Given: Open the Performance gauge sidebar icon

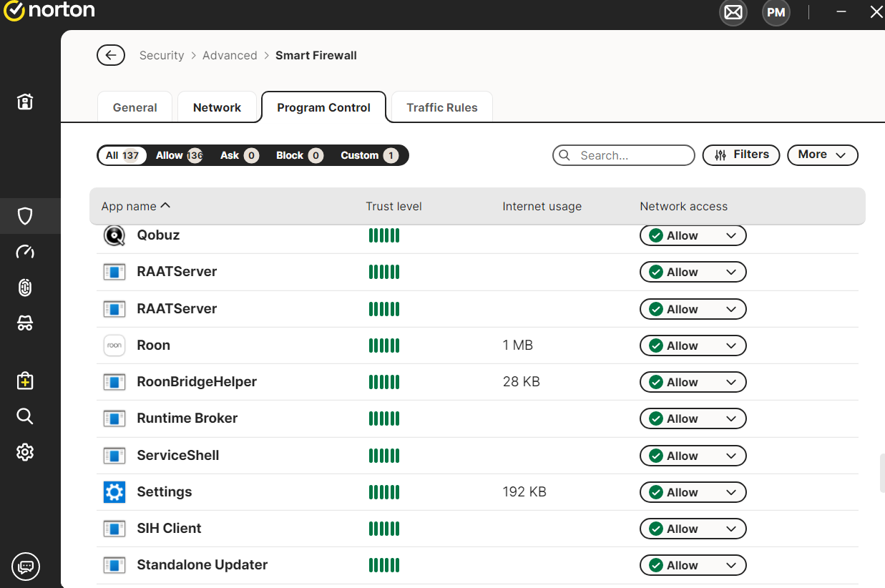Looking at the screenshot, I should click(25, 252).
